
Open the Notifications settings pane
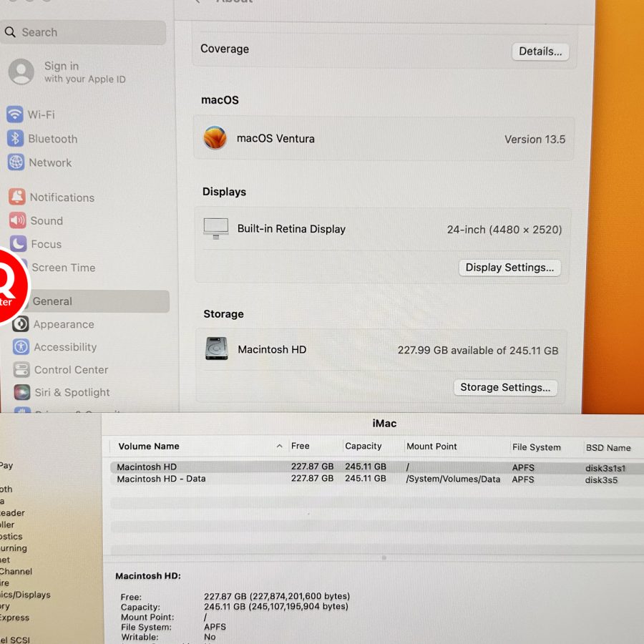pos(62,197)
